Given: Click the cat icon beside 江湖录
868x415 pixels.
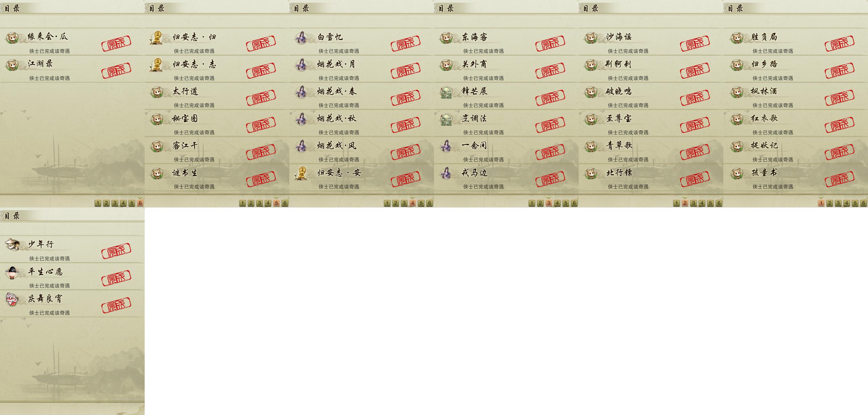Looking at the screenshot, I should tap(12, 64).
